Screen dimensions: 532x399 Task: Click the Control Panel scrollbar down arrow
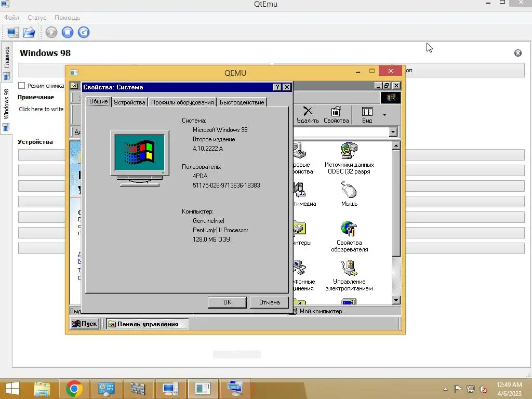point(396,300)
